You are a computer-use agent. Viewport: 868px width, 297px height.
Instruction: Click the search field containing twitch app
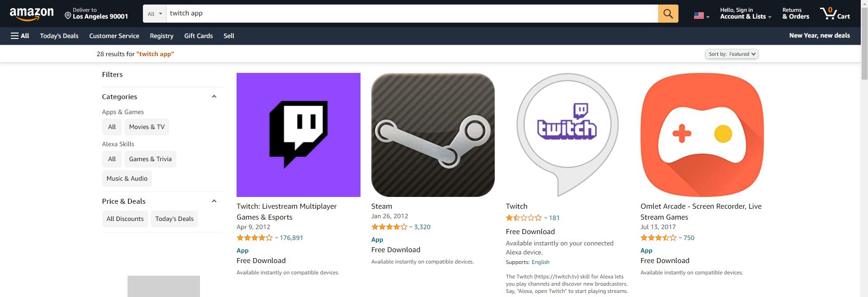[412, 14]
